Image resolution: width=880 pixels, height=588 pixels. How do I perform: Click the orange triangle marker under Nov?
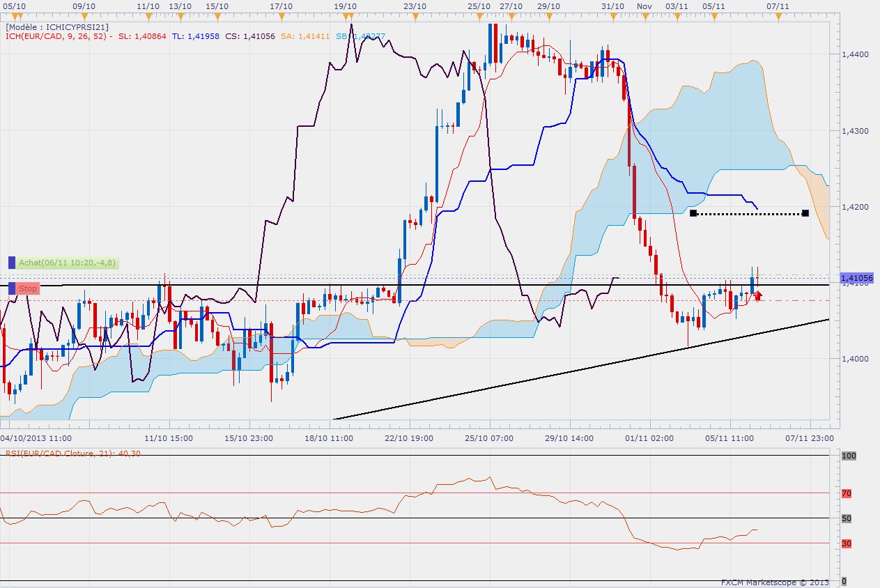click(645, 15)
